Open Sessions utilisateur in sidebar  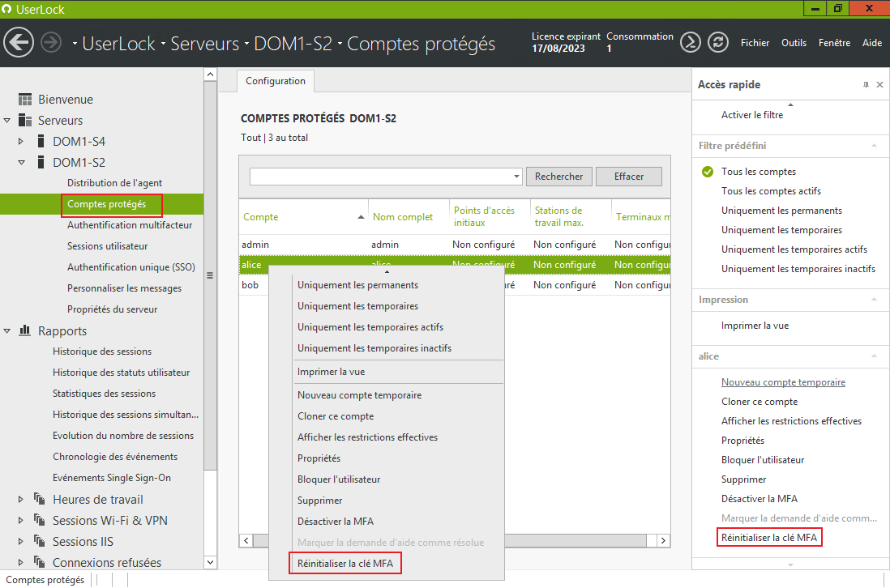[x=107, y=246]
